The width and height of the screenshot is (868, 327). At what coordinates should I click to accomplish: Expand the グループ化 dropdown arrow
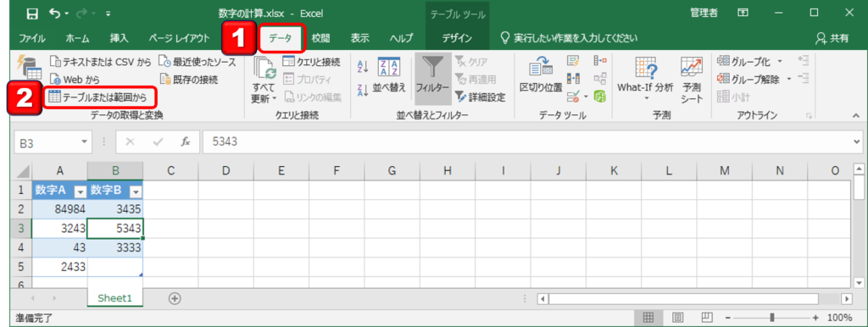tap(780, 61)
